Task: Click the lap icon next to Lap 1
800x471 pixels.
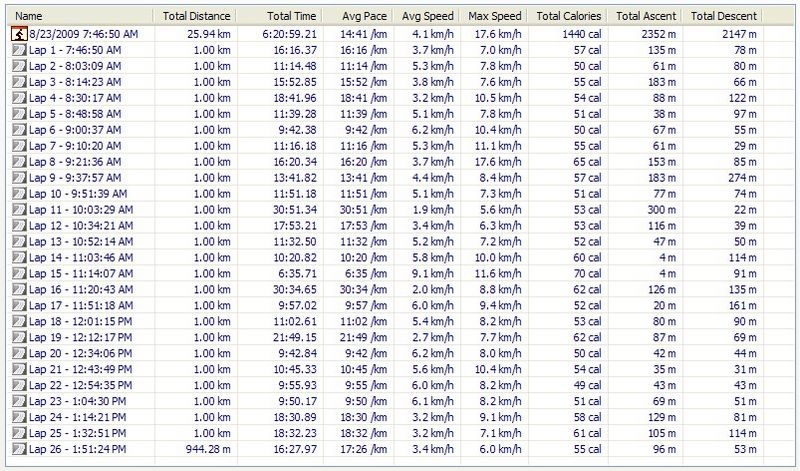Action: click(x=18, y=49)
